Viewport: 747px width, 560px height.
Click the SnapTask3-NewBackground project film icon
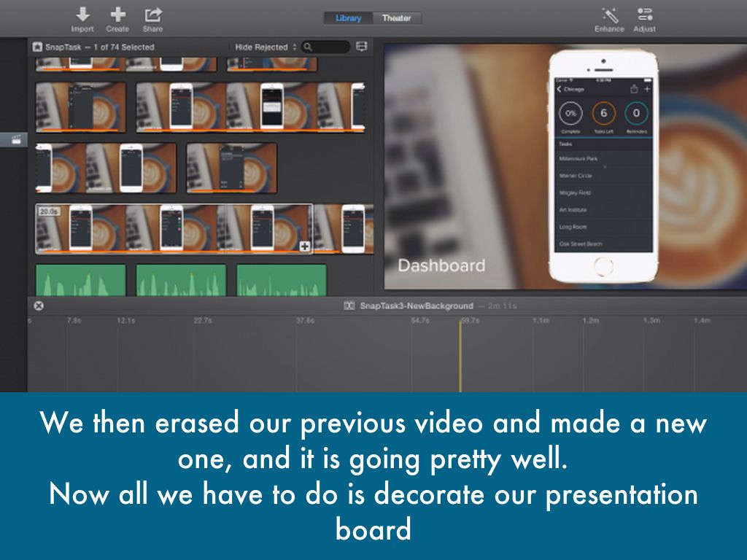click(349, 306)
